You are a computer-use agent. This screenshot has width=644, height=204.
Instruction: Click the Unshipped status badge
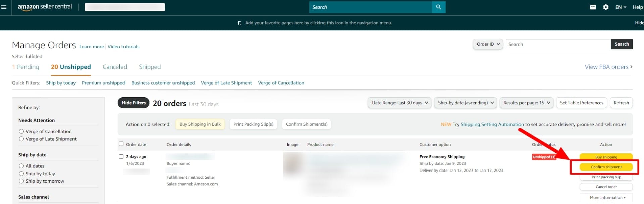(544, 157)
